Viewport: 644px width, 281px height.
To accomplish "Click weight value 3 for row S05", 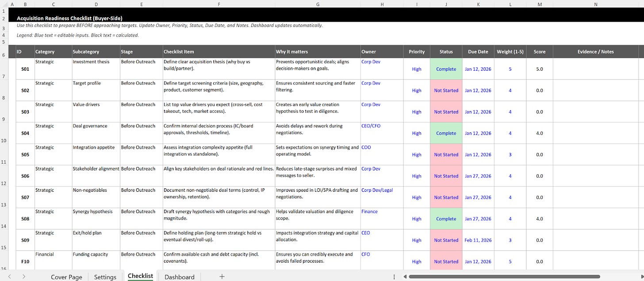I will click(510, 154).
